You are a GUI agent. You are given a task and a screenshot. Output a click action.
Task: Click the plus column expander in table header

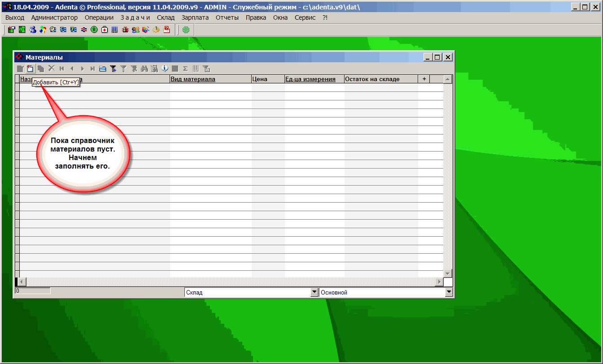[424, 79]
